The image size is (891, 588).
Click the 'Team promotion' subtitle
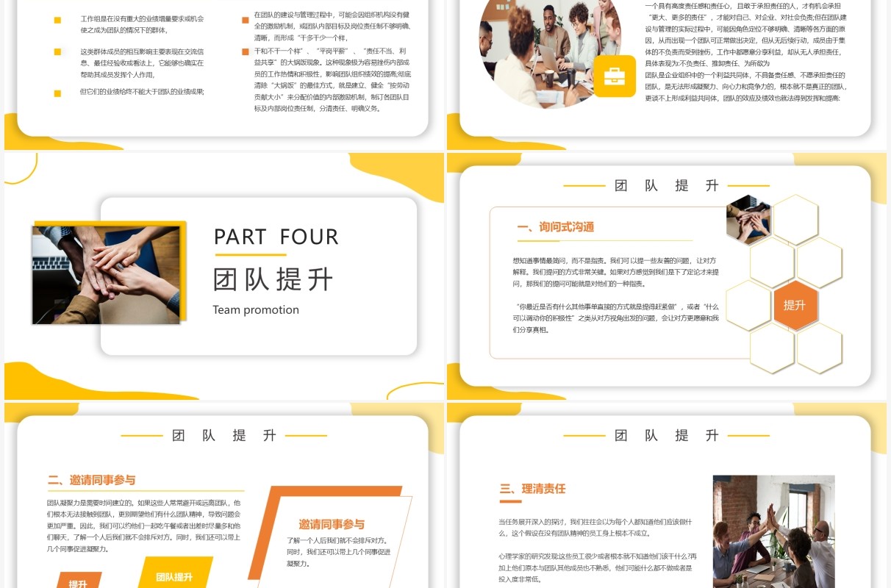click(256, 310)
